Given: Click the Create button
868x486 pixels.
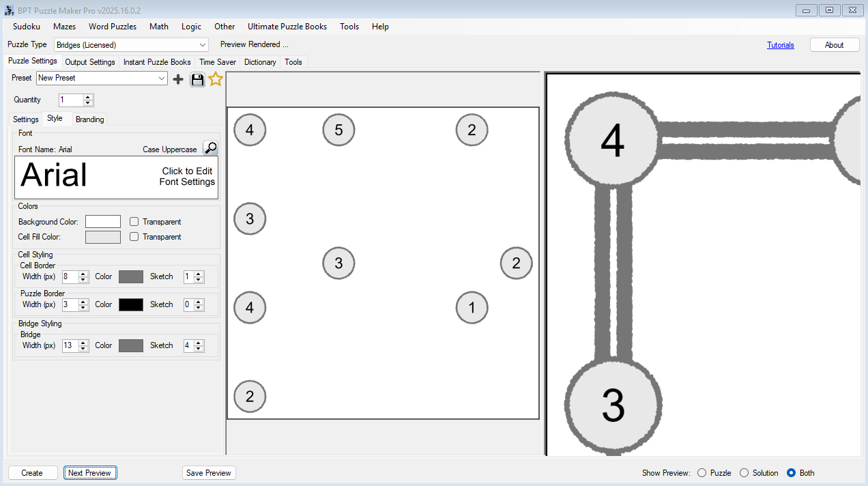Looking at the screenshot, I should click(32, 472).
